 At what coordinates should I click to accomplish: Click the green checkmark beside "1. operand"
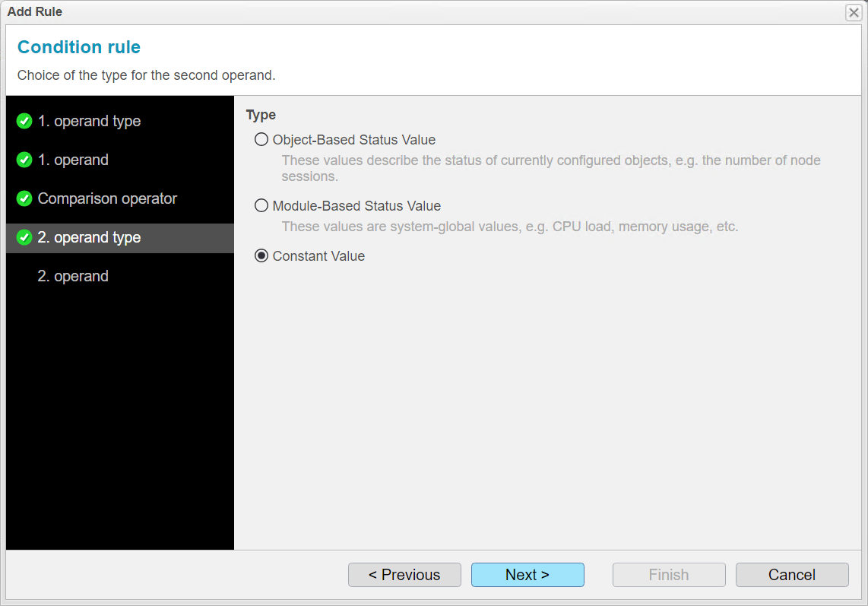coord(24,160)
